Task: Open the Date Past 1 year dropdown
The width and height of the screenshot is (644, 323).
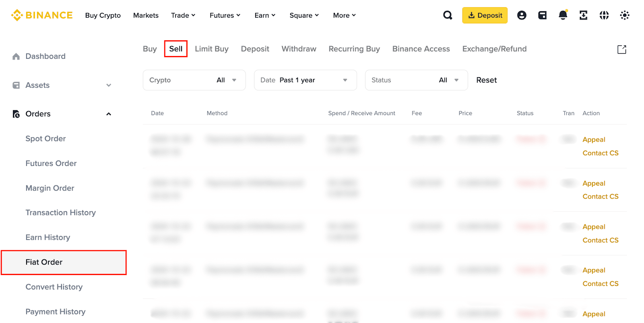Action: (x=305, y=80)
